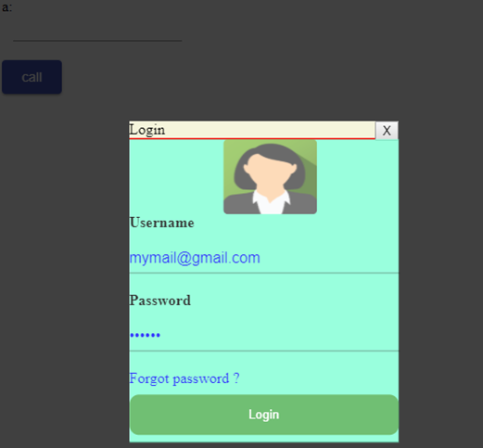Screen dimensions: 483x448
Task: Open the Forgot password ? link
Action: (x=184, y=378)
